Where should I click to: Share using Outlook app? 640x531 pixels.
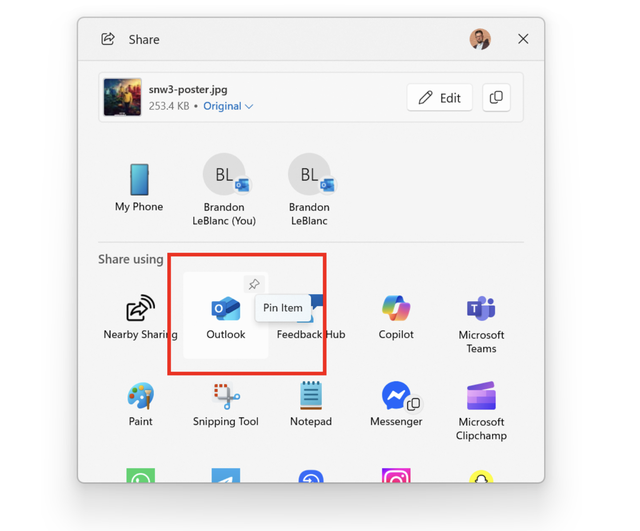click(226, 317)
